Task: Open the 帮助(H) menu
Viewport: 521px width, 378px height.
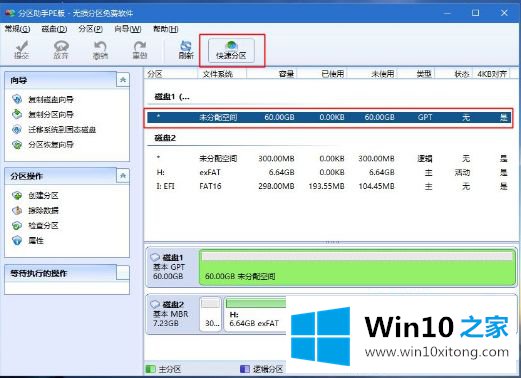Action: coord(165,29)
